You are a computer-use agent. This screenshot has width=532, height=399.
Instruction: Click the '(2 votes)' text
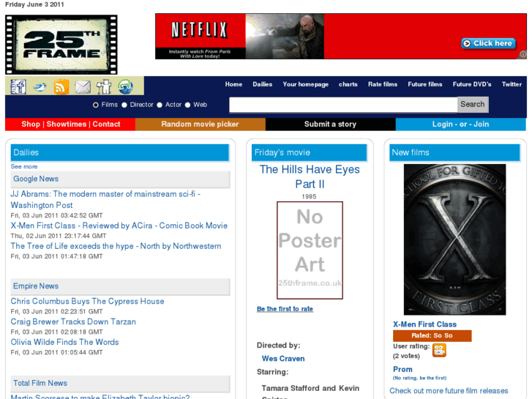tap(406, 357)
